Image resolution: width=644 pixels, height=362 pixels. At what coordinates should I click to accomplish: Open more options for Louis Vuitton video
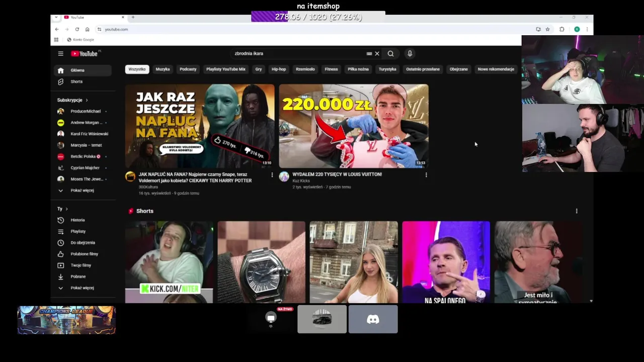pos(426,175)
